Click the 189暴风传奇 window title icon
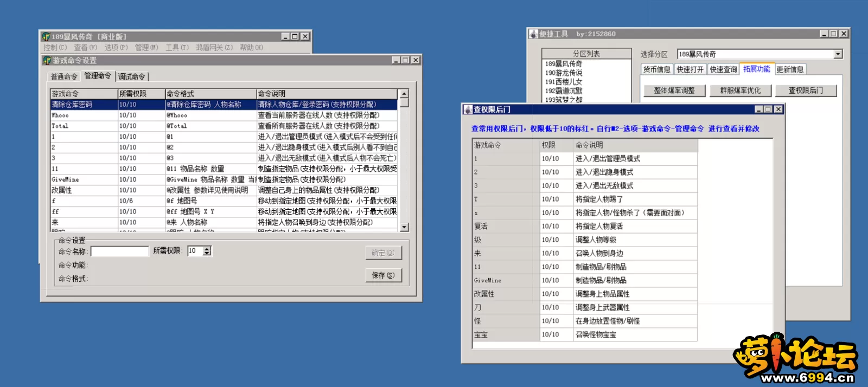The height and width of the screenshot is (387, 868). [x=46, y=36]
